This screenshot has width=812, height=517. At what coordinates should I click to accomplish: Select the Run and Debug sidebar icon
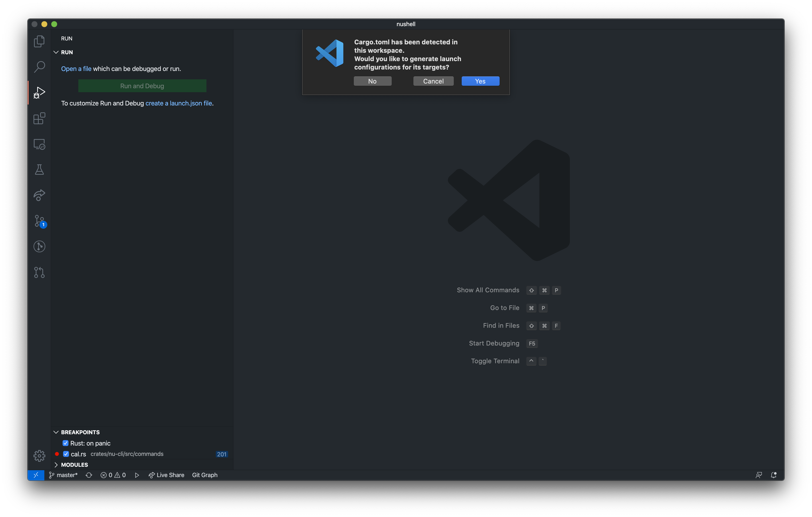pyautogui.click(x=39, y=92)
